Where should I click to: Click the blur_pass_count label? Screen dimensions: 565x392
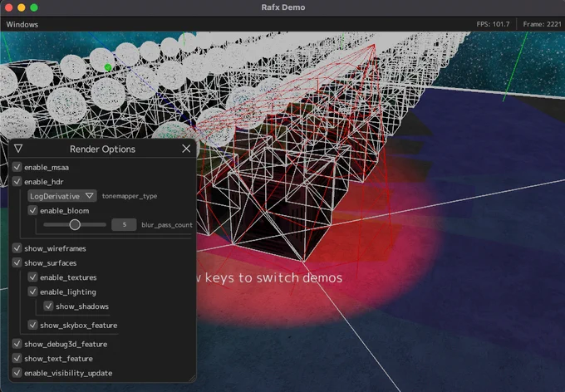pos(167,225)
